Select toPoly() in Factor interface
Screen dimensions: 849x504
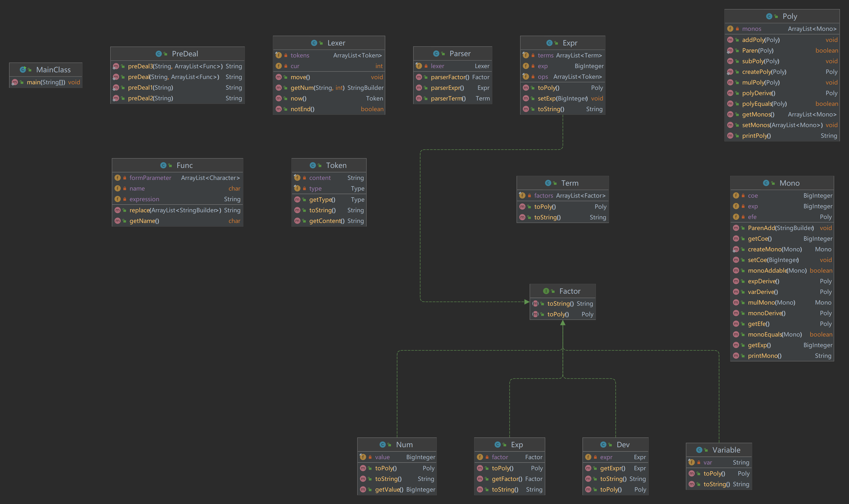pos(563,314)
